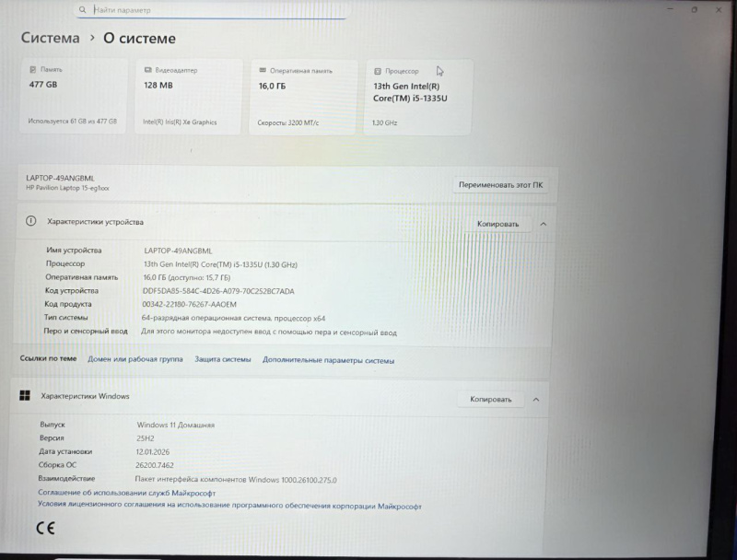The image size is (737, 560).
Task: Collapse the Характеристики устройства section
Action: (542, 222)
